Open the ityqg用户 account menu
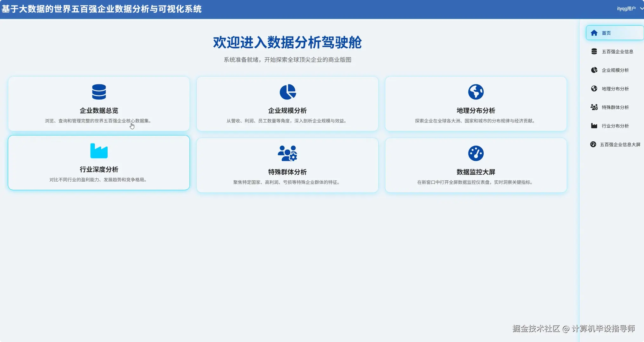Screen dimensions: 644x342 (630, 9)
